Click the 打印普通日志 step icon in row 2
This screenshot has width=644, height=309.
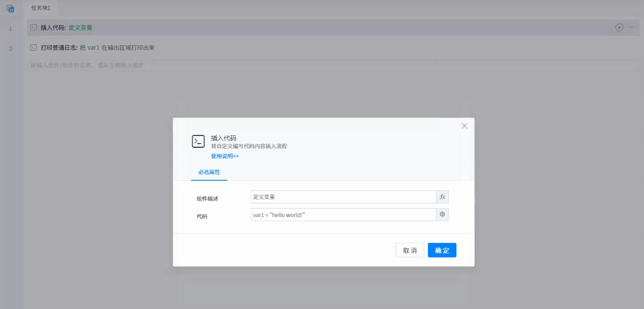pos(33,48)
